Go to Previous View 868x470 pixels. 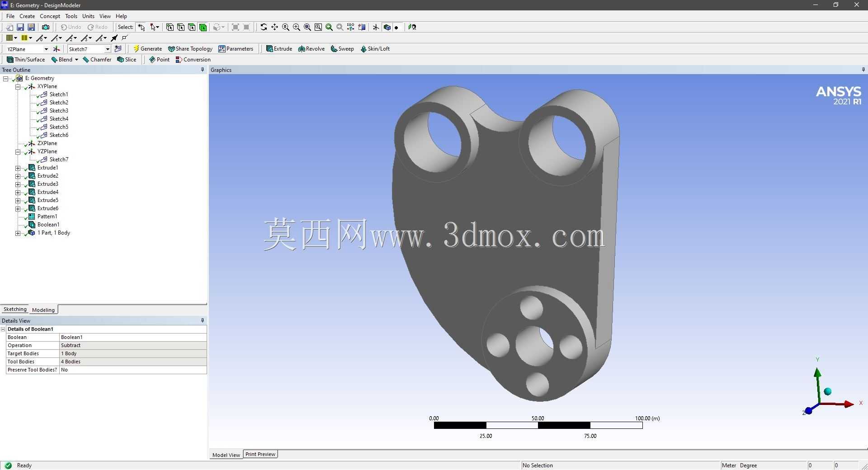coord(329,27)
